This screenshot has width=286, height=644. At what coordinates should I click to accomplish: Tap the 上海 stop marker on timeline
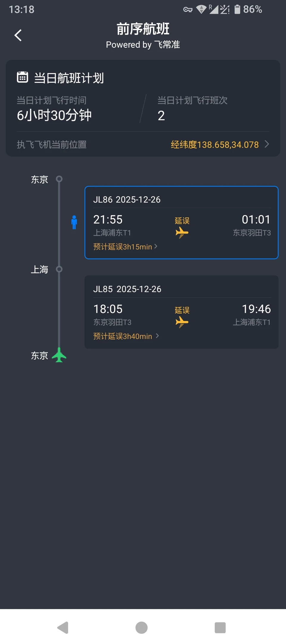click(59, 269)
